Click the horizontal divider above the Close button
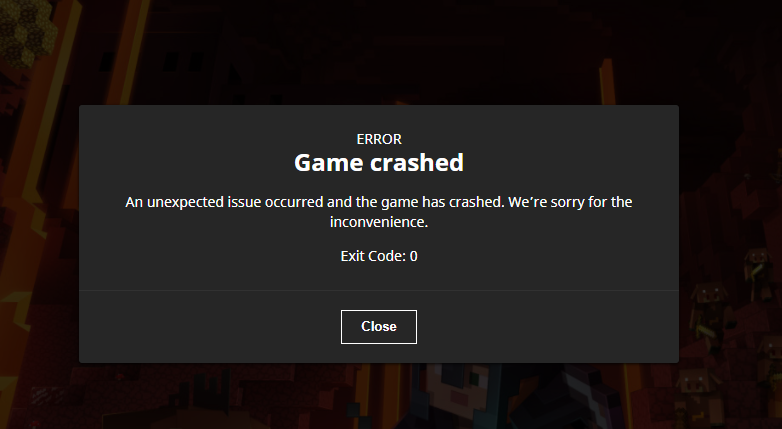782x429 pixels. coord(379,290)
